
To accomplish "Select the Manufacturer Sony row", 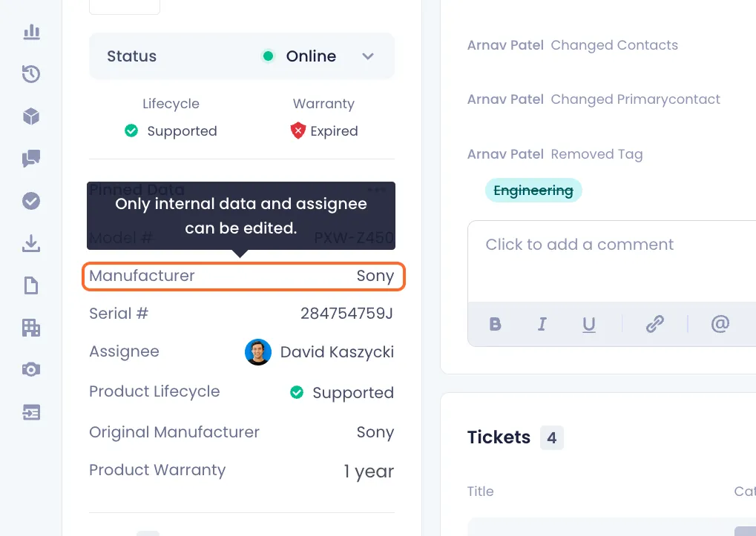I will 243,276.
